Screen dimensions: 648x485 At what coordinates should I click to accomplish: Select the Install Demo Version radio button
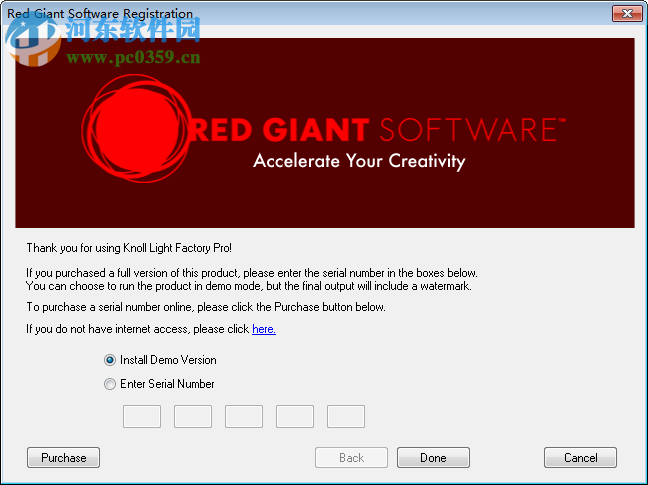110,360
